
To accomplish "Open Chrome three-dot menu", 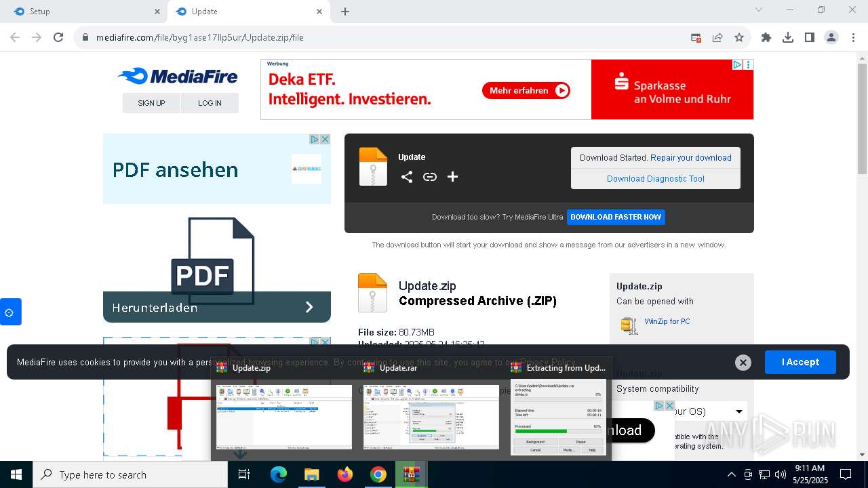I will [x=853, y=38].
